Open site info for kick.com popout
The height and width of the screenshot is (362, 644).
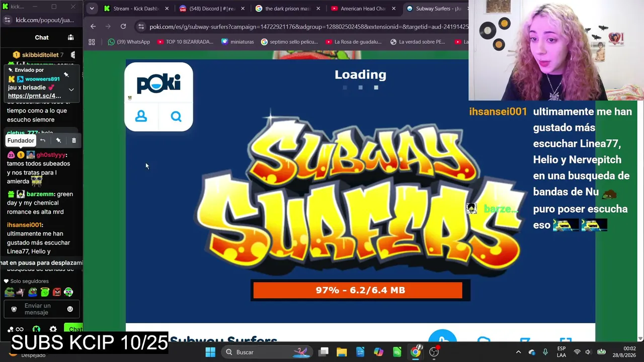[7, 20]
